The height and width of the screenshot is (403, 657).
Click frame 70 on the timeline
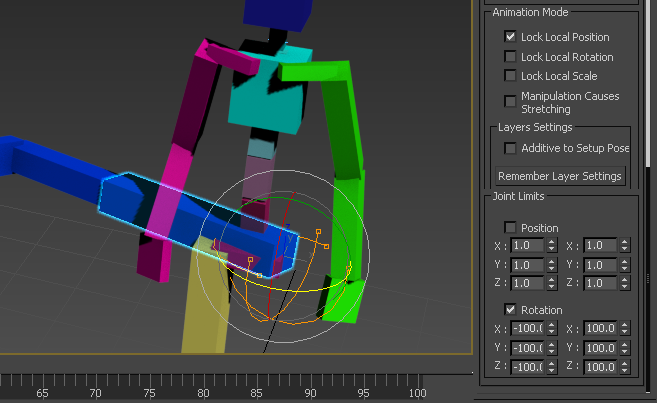tap(96, 393)
